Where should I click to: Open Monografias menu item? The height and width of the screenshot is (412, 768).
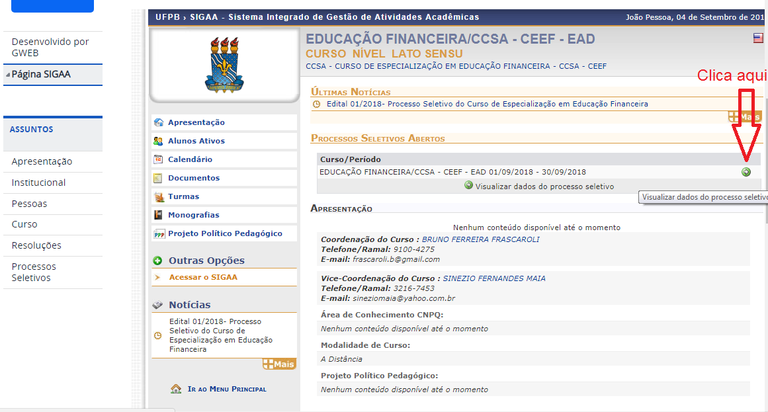[x=193, y=215]
